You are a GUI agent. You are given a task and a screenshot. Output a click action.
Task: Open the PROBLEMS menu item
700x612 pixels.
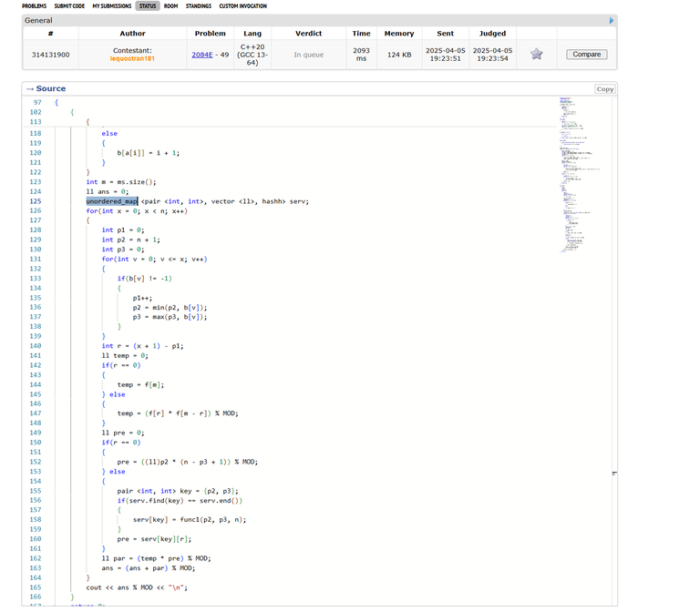click(35, 6)
